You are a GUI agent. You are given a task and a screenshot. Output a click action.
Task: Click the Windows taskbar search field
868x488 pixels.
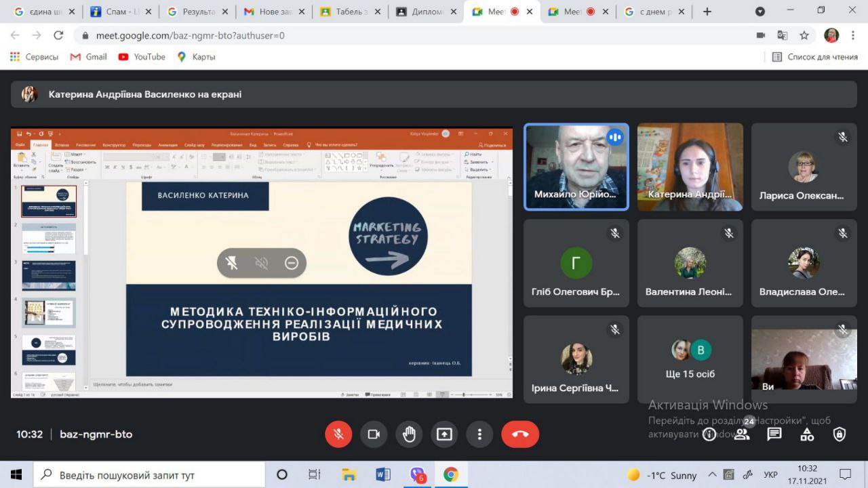pyautogui.click(x=149, y=475)
